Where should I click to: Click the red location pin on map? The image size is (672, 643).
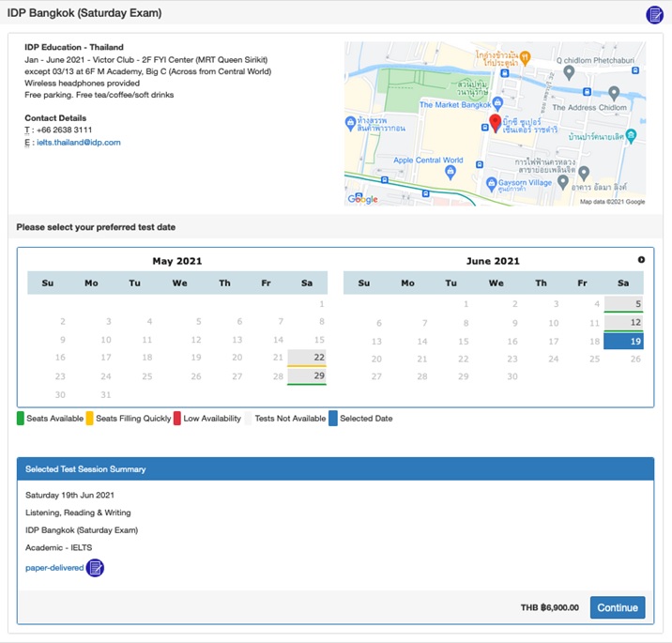pos(495,124)
